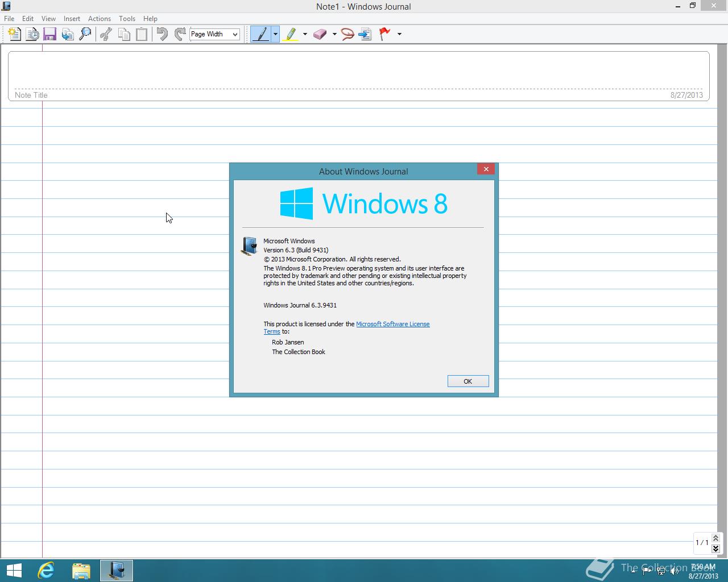Redo the last action
The image size is (728, 582).
point(180,34)
